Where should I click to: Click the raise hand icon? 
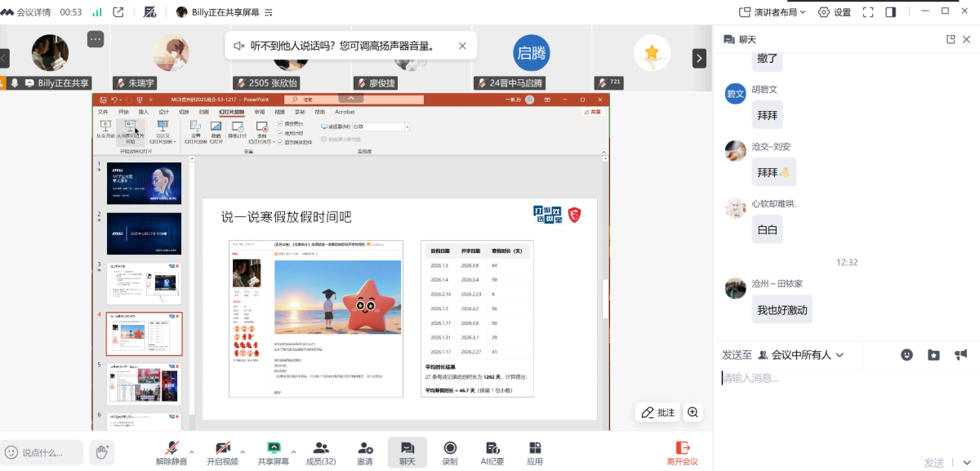coord(101,451)
